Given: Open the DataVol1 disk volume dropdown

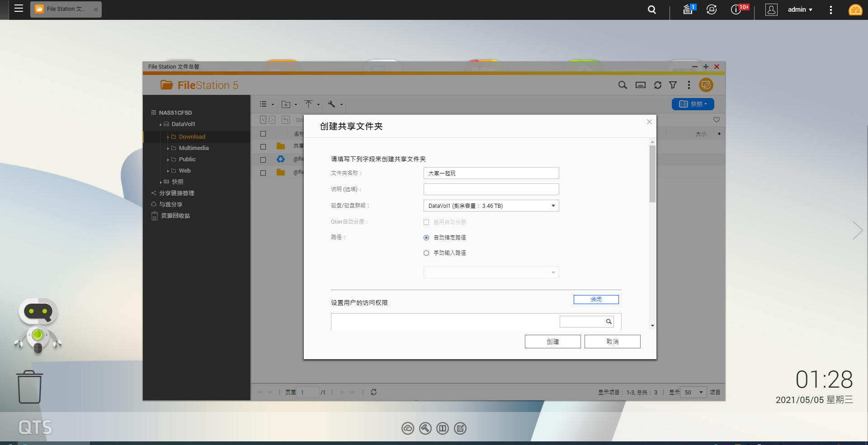Looking at the screenshot, I should coord(552,206).
